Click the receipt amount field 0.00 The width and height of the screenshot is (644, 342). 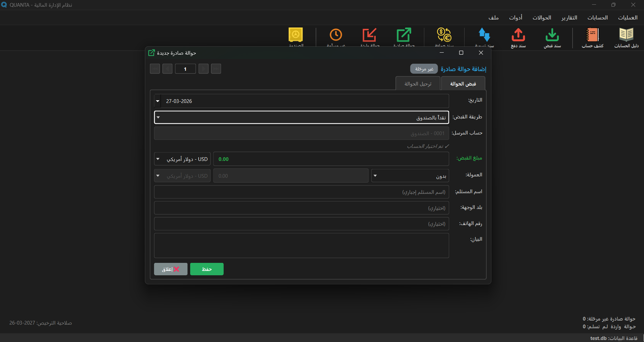331,159
